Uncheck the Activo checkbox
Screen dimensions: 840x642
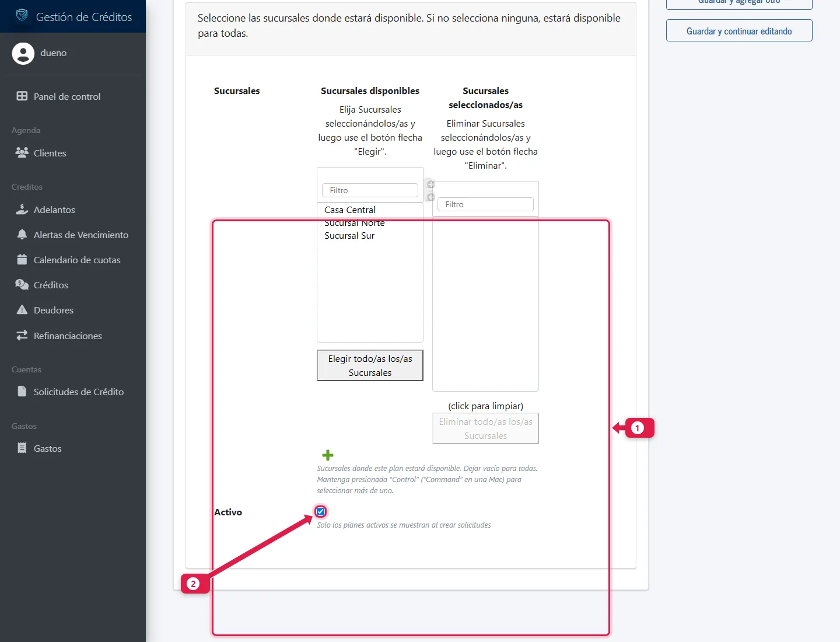point(321,512)
